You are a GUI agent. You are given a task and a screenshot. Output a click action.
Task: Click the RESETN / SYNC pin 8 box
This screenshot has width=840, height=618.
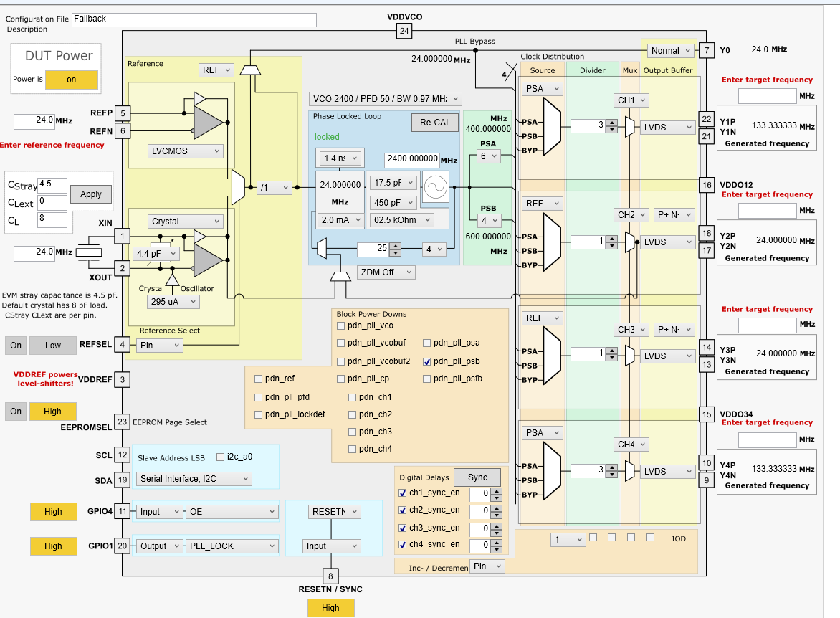(330, 576)
